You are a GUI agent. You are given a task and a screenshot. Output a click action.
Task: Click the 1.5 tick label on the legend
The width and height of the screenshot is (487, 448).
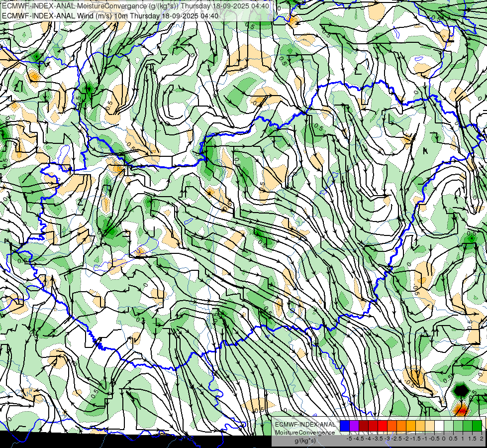point(473,439)
